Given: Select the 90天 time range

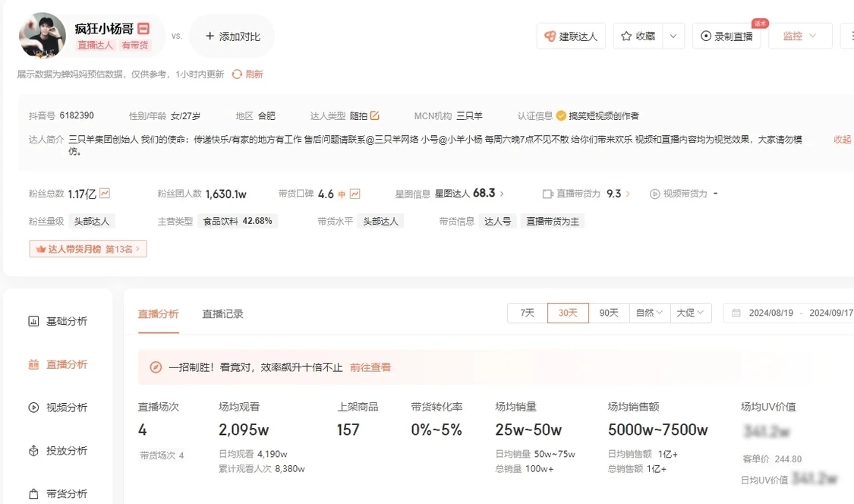Looking at the screenshot, I should [x=609, y=313].
